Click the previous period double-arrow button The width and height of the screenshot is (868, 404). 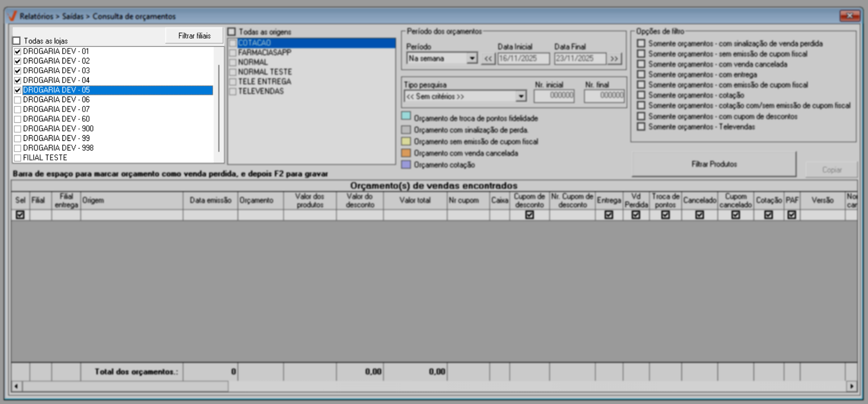pos(488,59)
